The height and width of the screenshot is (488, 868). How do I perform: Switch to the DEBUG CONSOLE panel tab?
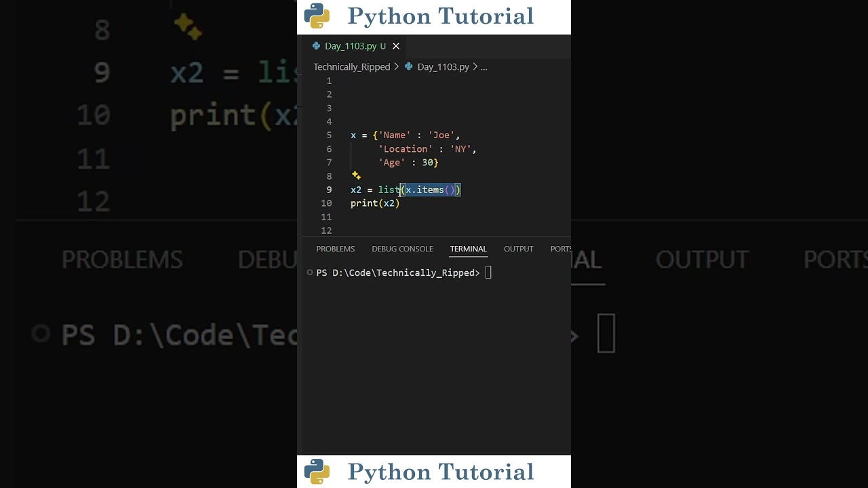pos(402,249)
